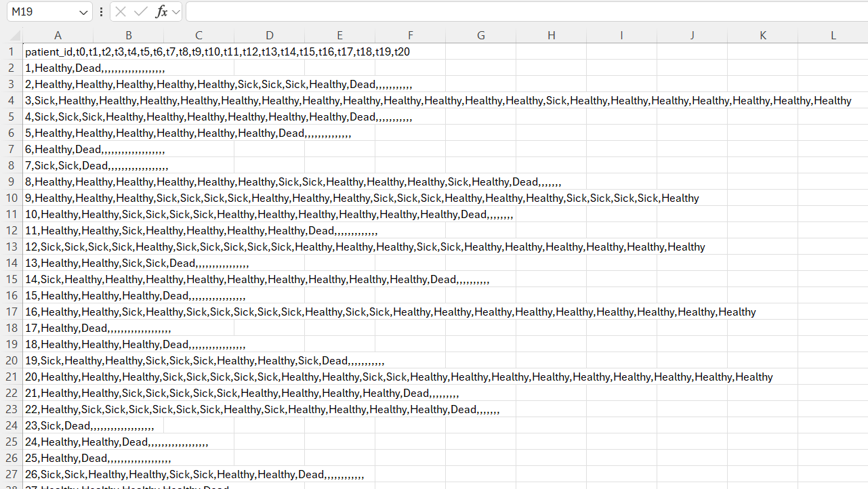
Task: Select row 10 header
Action: 12,198
